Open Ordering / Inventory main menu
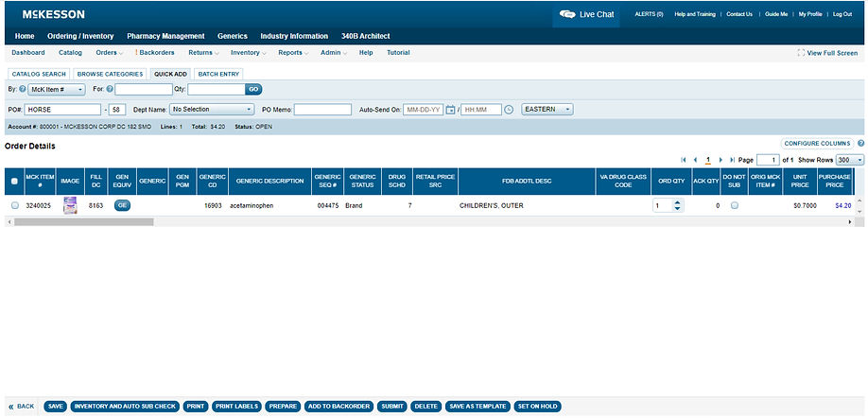Image resolution: width=868 pixels, height=418 pixels. pyautogui.click(x=80, y=36)
